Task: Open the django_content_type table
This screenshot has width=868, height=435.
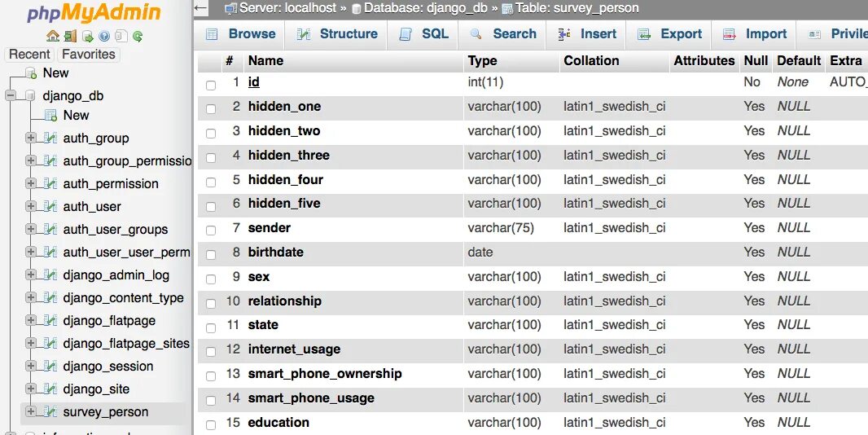Action: pyautogui.click(x=123, y=298)
